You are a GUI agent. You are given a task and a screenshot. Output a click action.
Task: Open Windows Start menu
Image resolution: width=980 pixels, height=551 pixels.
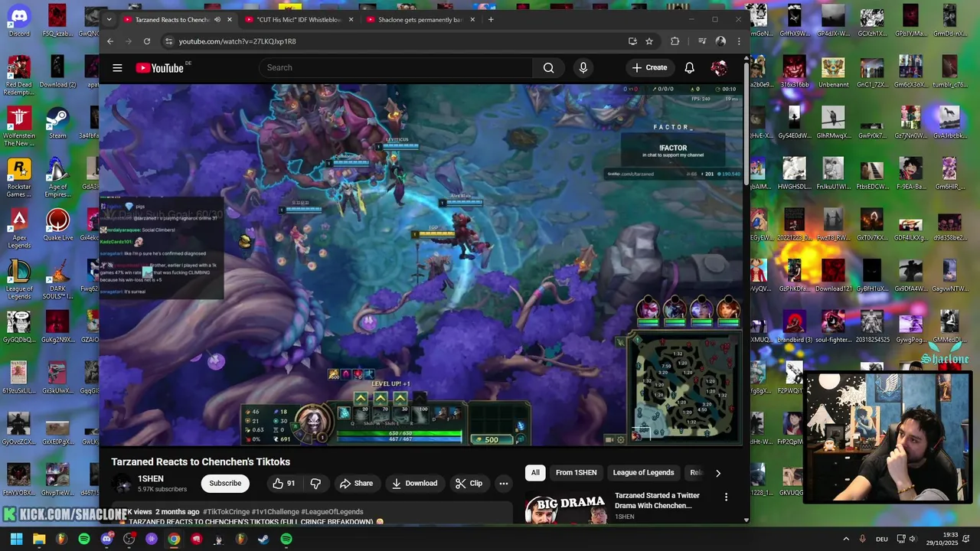[16, 539]
